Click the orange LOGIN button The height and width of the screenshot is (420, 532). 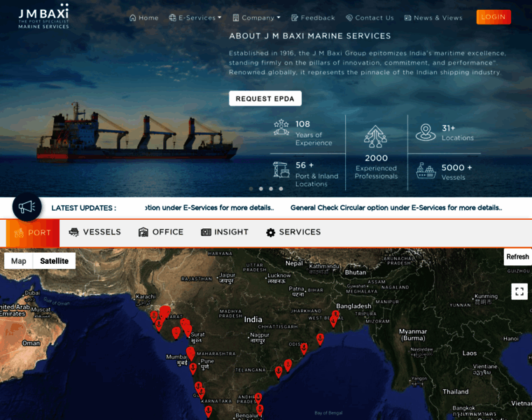pos(493,17)
